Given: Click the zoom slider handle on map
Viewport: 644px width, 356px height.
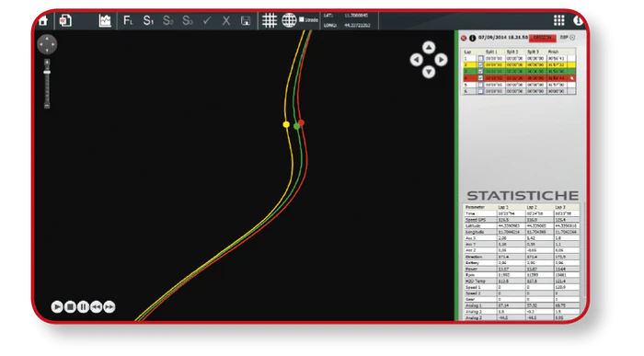Looking at the screenshot, I should (47, 73).
